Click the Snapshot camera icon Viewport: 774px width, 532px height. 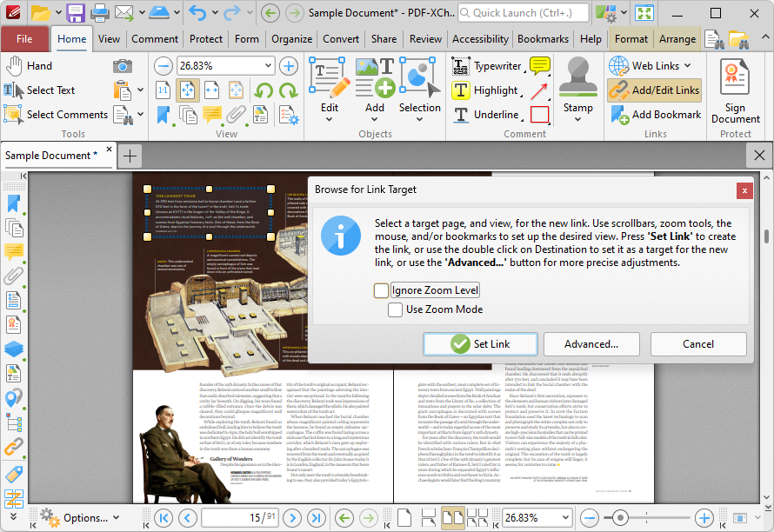coord(122,66)
